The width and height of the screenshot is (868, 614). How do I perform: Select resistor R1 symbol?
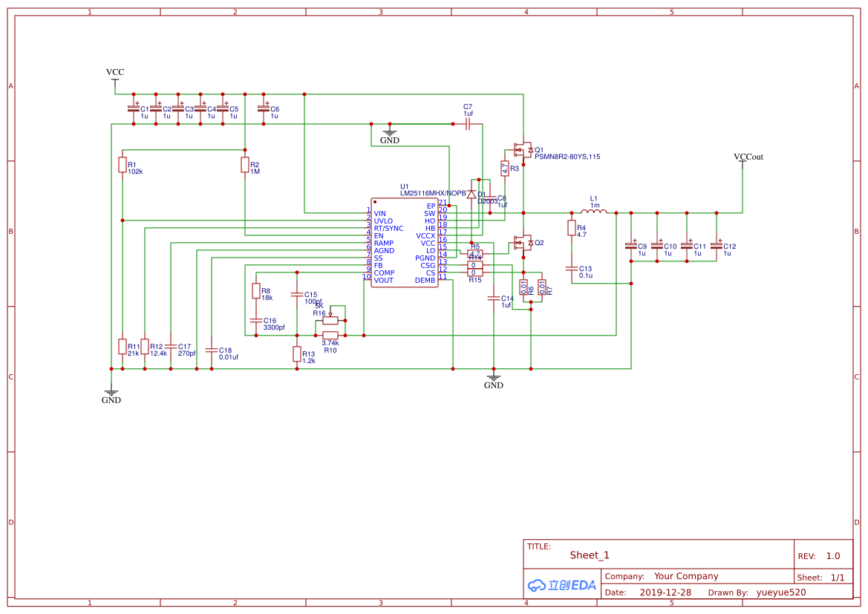(x=123, y=165)
